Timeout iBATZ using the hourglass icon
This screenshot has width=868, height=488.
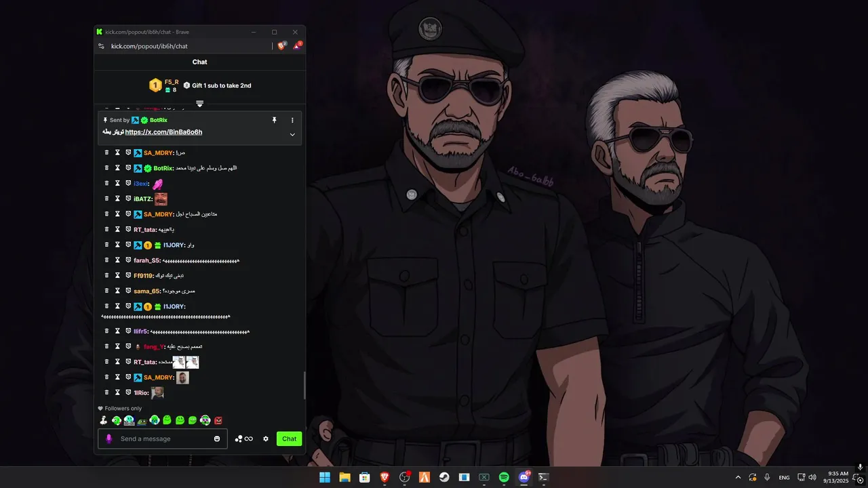click(x=117, y=199)
